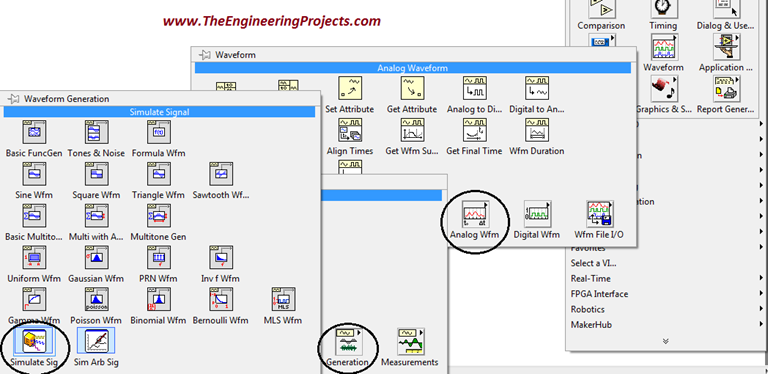Open the Measurements subpalette

tap(410, 341)
